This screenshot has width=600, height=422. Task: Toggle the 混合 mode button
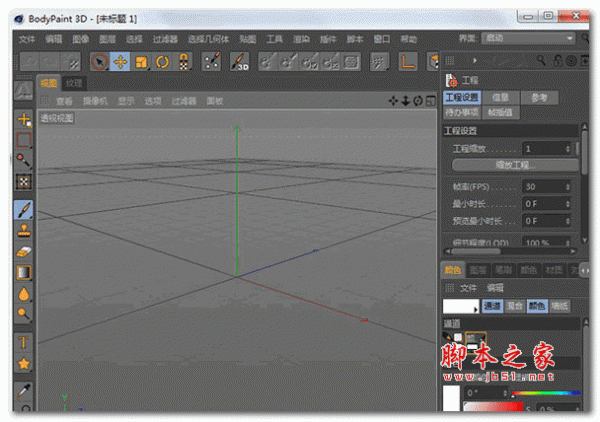point(514,306)
